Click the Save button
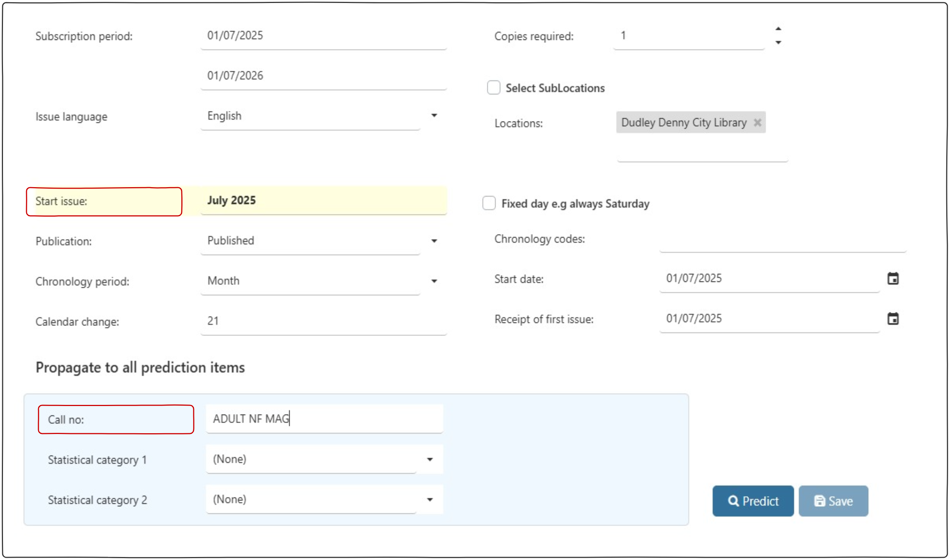 pyautogui.click(x=833, y=501)
